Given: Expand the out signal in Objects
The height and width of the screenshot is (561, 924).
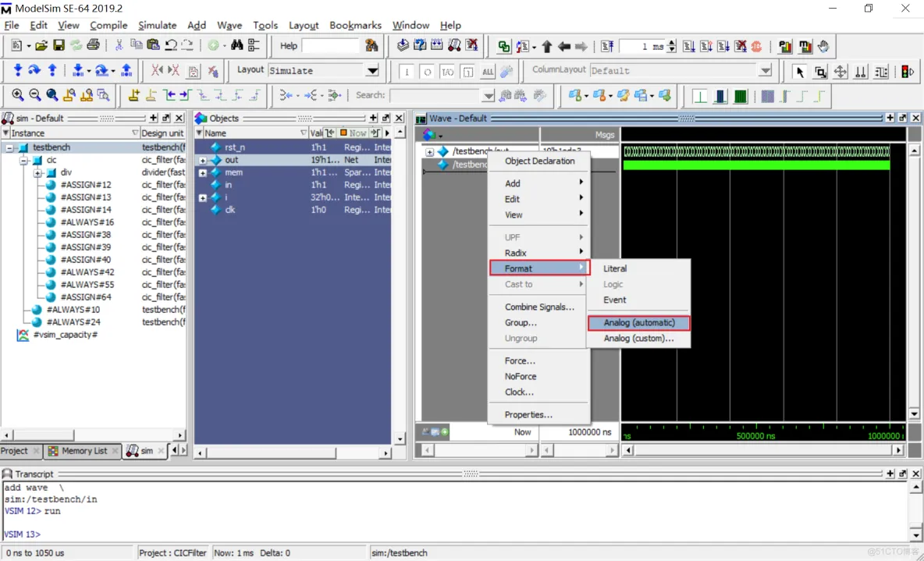Looking at the screenshot, I should (x=202, y=160).
